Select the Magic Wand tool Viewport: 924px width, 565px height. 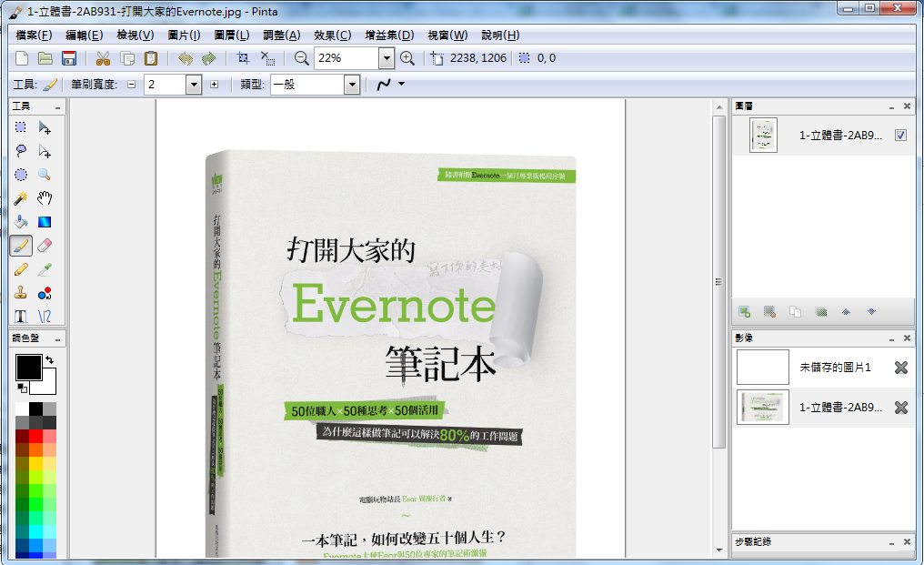point(21,198)
